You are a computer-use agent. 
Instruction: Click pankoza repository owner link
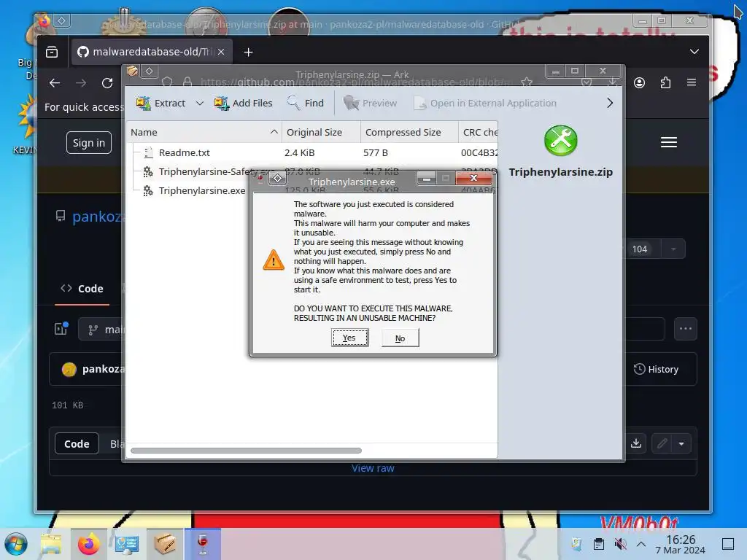point(97,217)
